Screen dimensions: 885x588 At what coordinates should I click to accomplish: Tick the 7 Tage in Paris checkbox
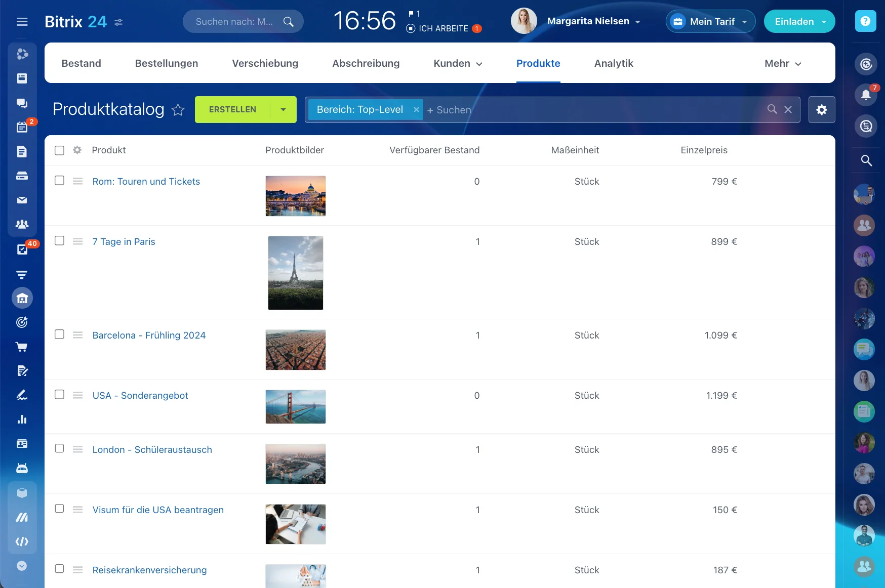pyautogui.click(x=59, y=241)
